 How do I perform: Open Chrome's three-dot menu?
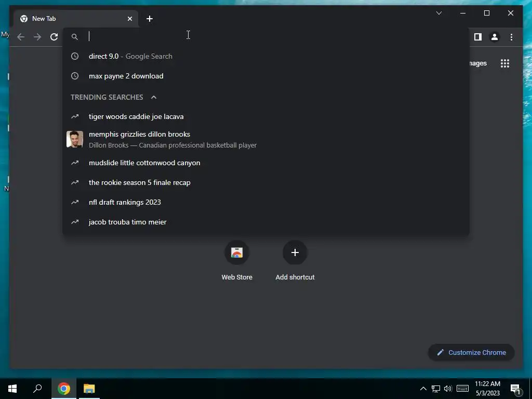(x=511, y=37)
